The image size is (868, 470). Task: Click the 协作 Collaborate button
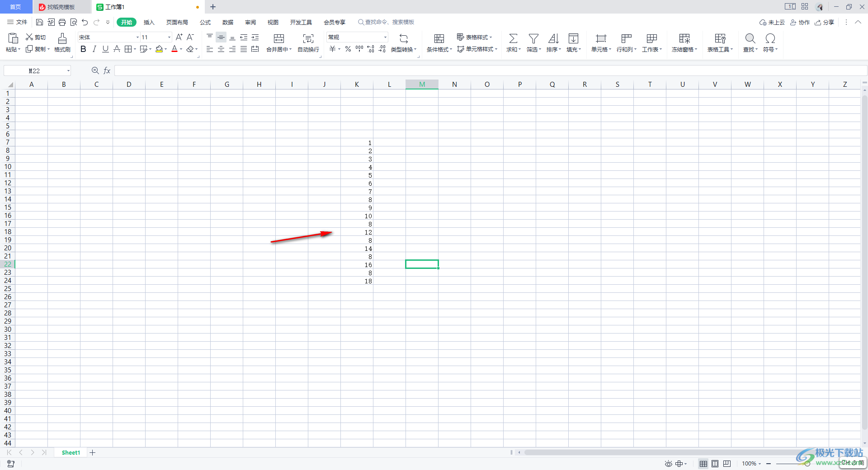click(800, 22)
